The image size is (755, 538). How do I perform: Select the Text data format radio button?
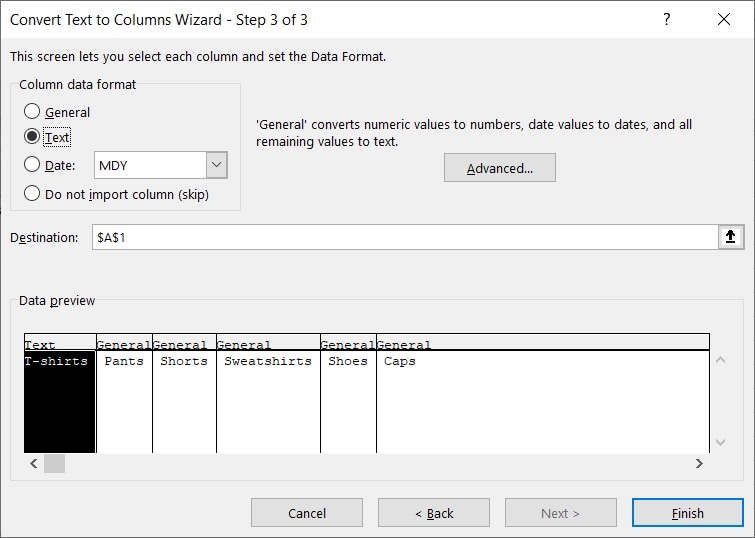tap(32, 137)
